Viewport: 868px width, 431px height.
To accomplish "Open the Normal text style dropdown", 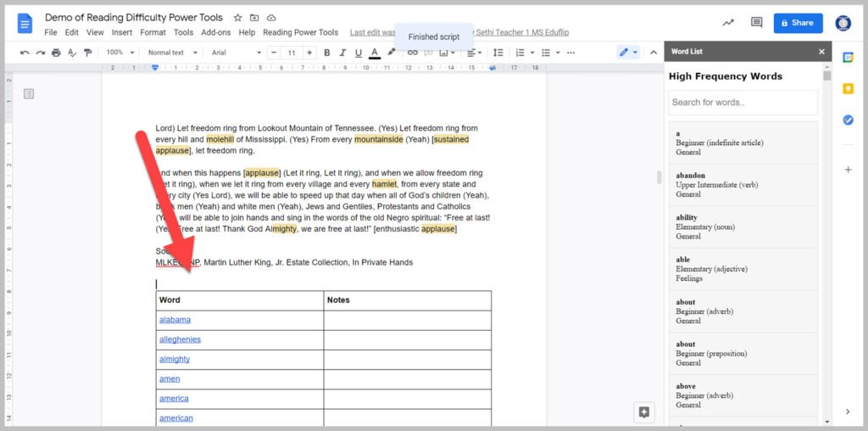I will (173, 53).
